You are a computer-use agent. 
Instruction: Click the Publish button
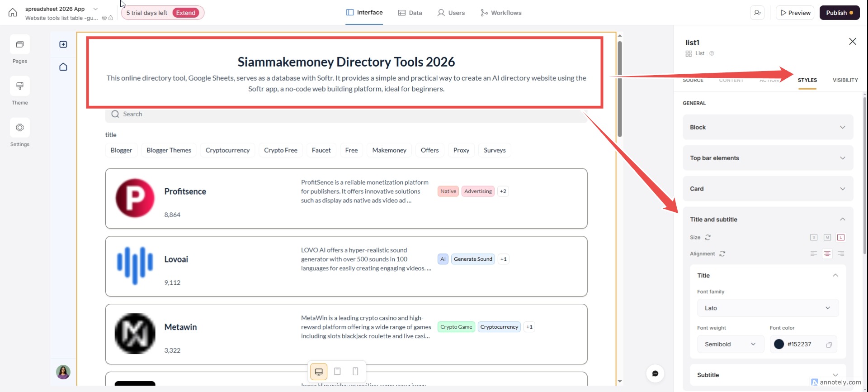(x=840, y=13)
